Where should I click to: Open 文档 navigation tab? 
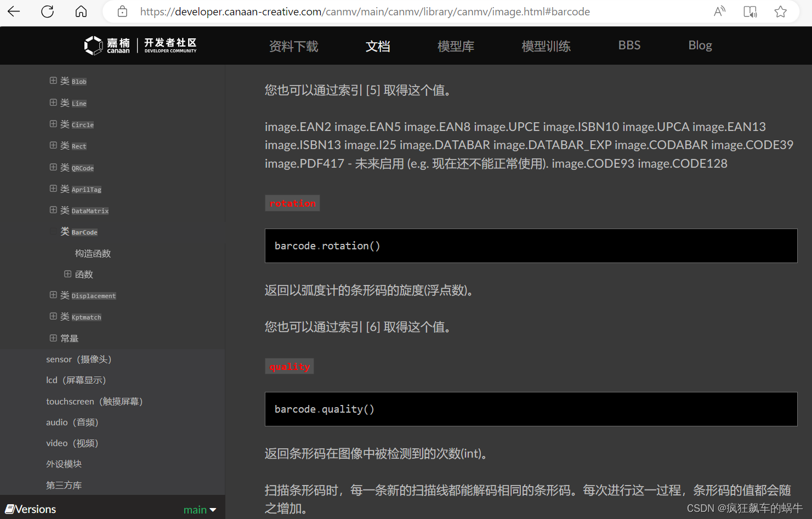tap(378, 46)
